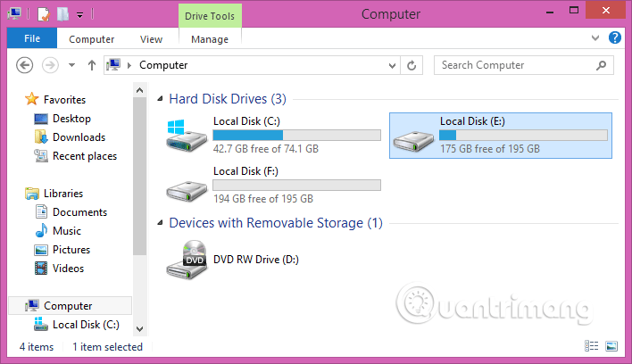This screenshot has width=632, height=364.
Task: Click the Properties icon in Quick Access Toolbar
Action: pyautogui.click(x=43, y=14)
